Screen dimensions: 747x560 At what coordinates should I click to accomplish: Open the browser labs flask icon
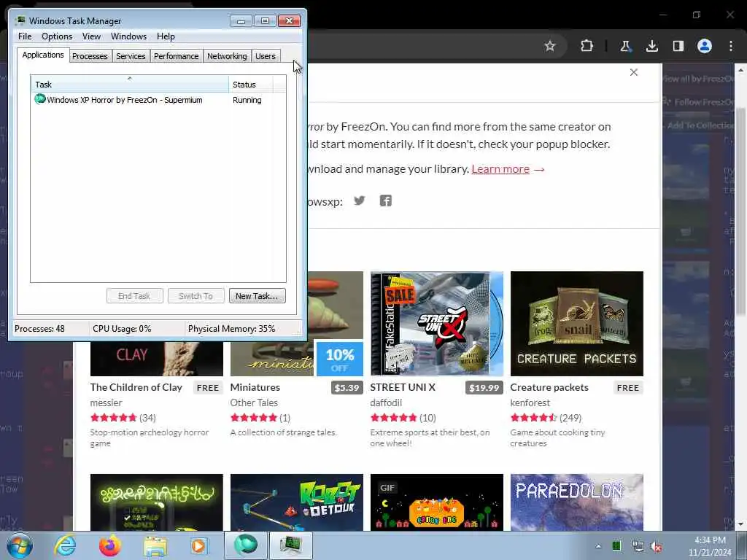pos(625,46)
